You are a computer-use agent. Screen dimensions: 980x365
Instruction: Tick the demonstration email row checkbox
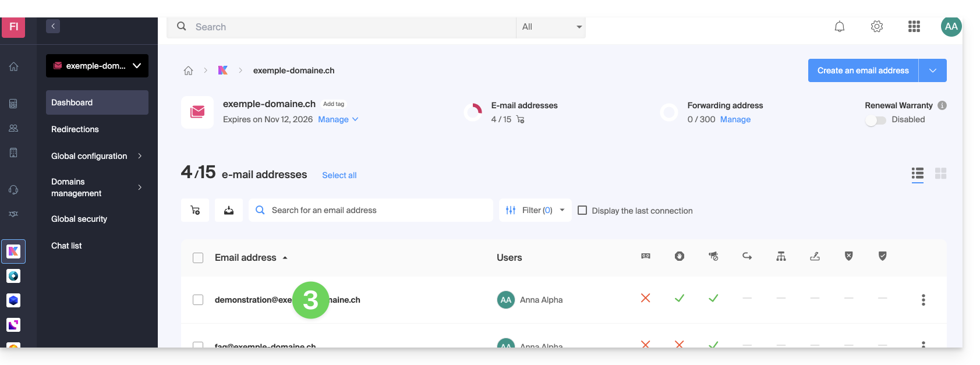[198, 300]
